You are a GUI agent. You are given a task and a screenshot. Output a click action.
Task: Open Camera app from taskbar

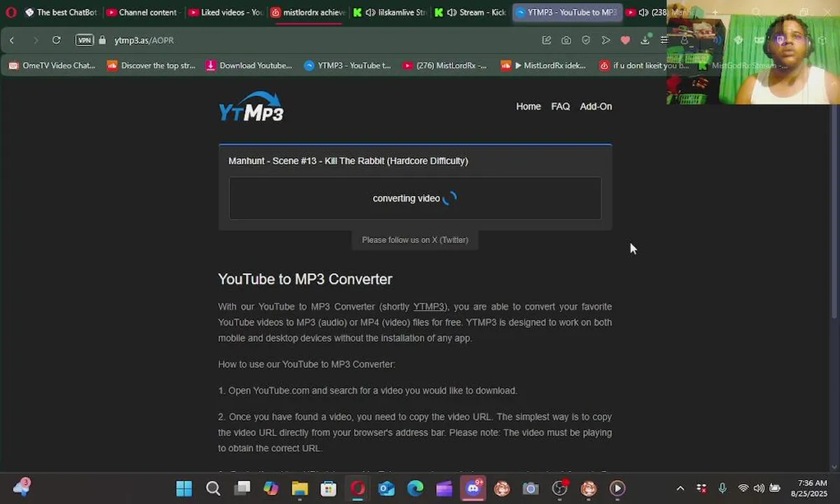[x=531, y=489]
